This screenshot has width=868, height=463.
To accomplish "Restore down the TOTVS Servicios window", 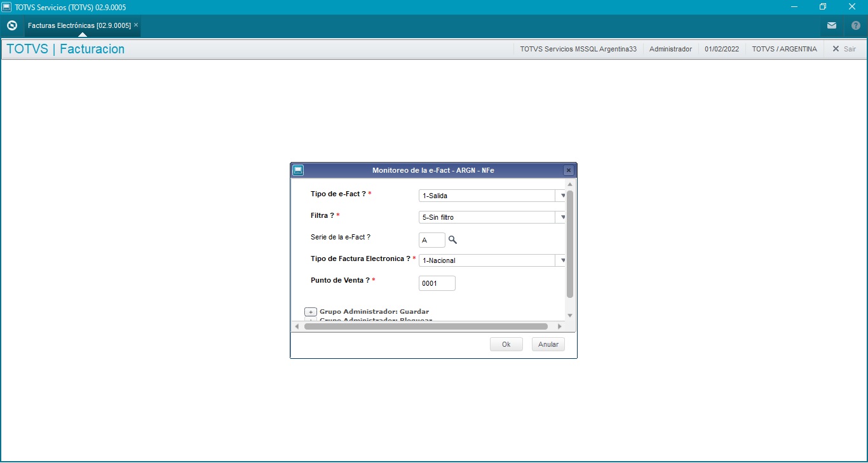I will pos(823,7).
